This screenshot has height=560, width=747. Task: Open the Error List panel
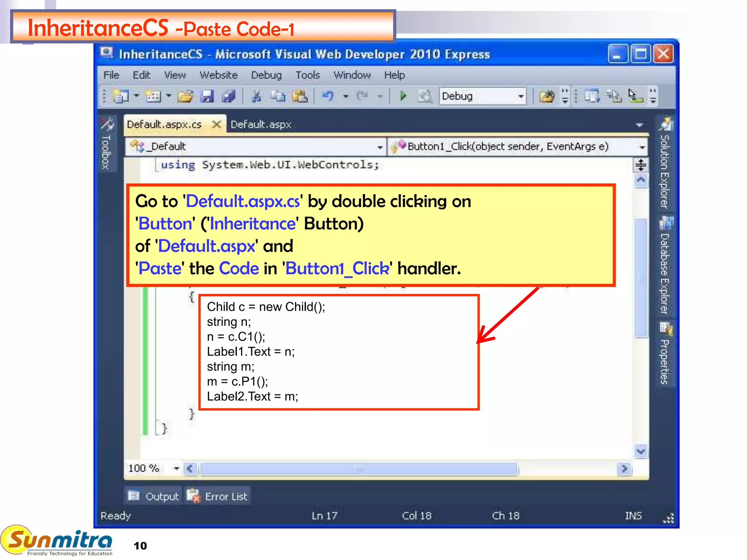[218, 496]
